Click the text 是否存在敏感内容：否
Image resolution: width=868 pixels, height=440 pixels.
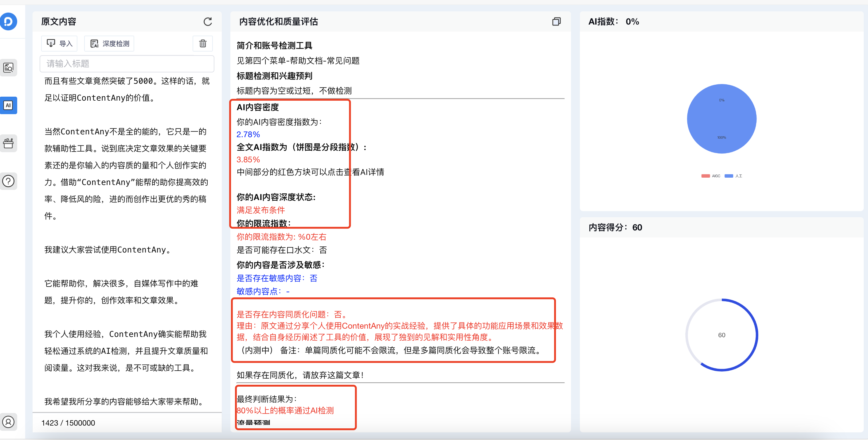pos(277,278)
